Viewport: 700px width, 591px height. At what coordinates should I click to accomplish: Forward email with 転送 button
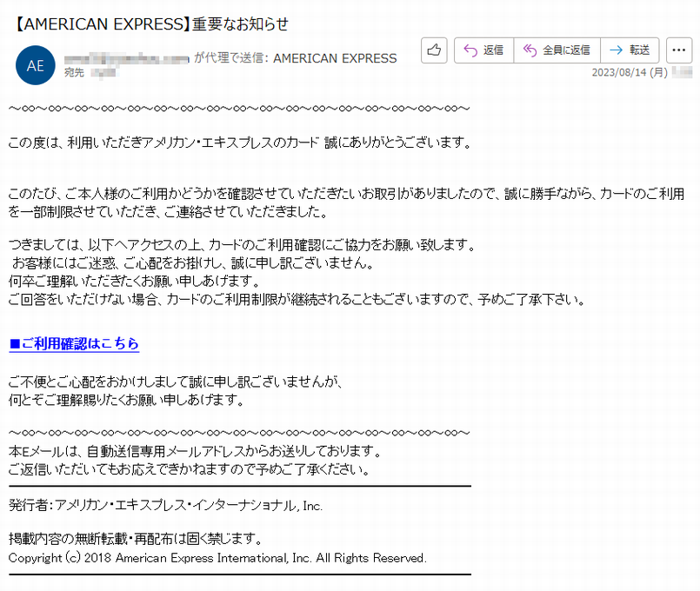click(630, 50)
